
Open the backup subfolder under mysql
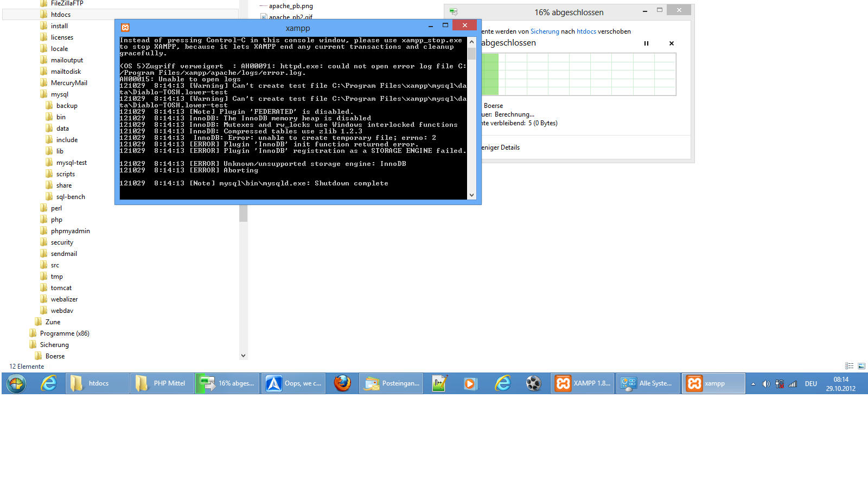pos(67,106)
